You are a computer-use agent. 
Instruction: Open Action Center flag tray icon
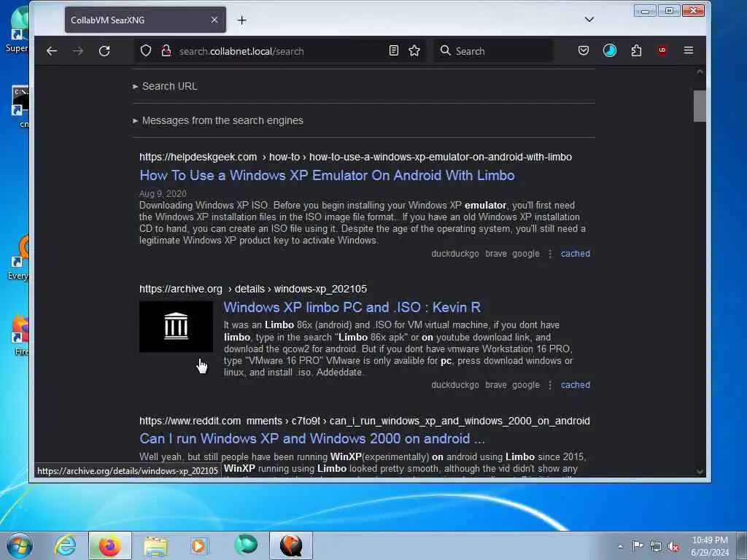click(x=638, y=546)
